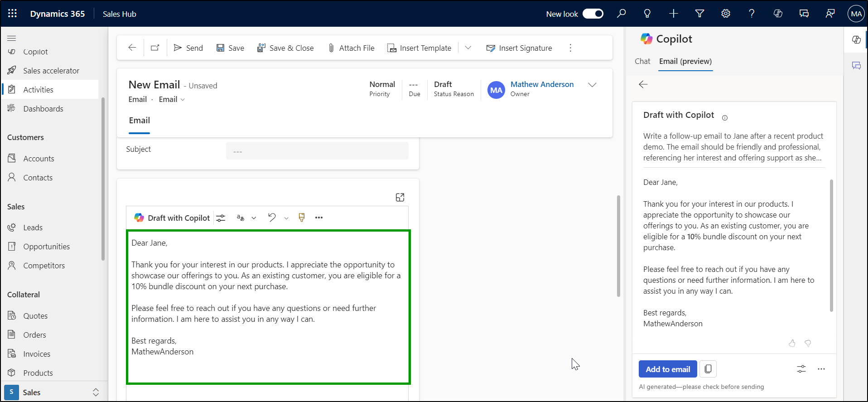This screenshot has width=868, height=402.
Task: Click Insert Template
Action: coord(420,48)
